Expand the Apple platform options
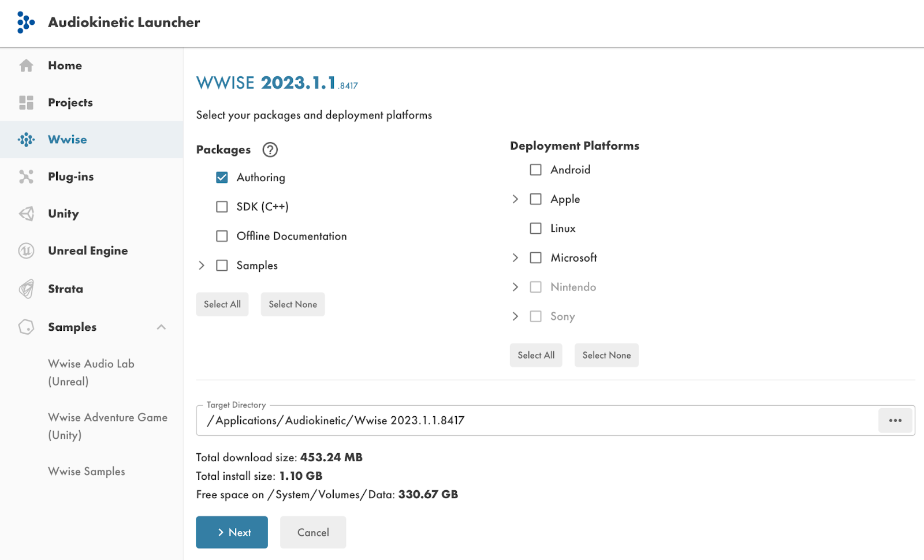924x560 pixels. point(515,199)
